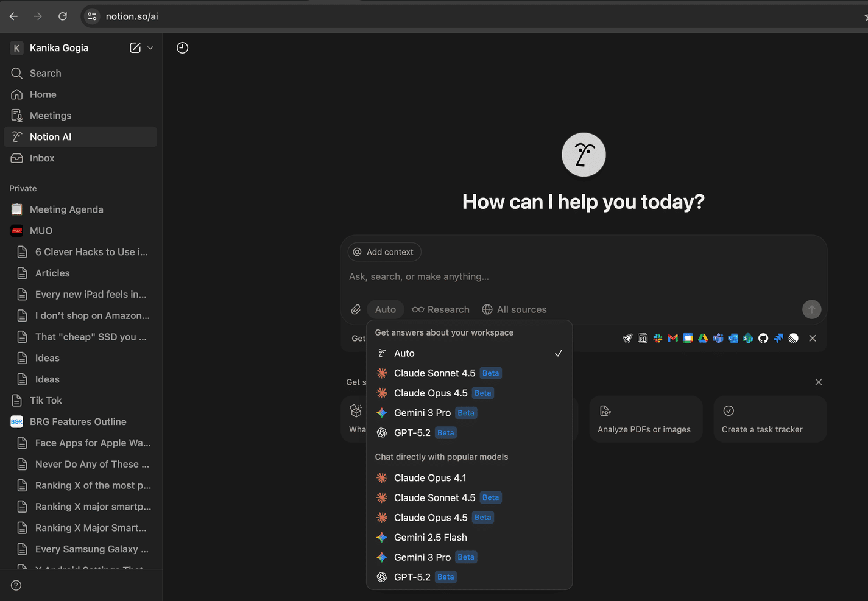Open the Articles page
The height and width of the screenshot is (601, 868).
[80, 273]
